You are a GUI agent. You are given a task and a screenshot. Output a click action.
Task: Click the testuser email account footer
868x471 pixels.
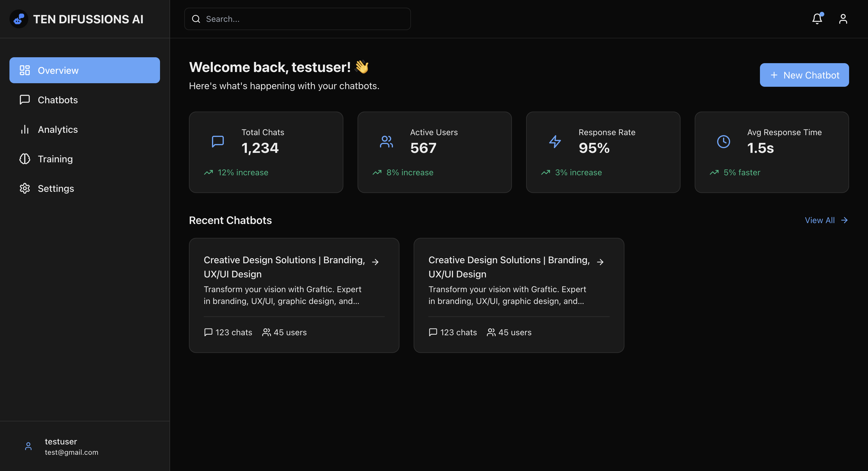pos(71,447)
